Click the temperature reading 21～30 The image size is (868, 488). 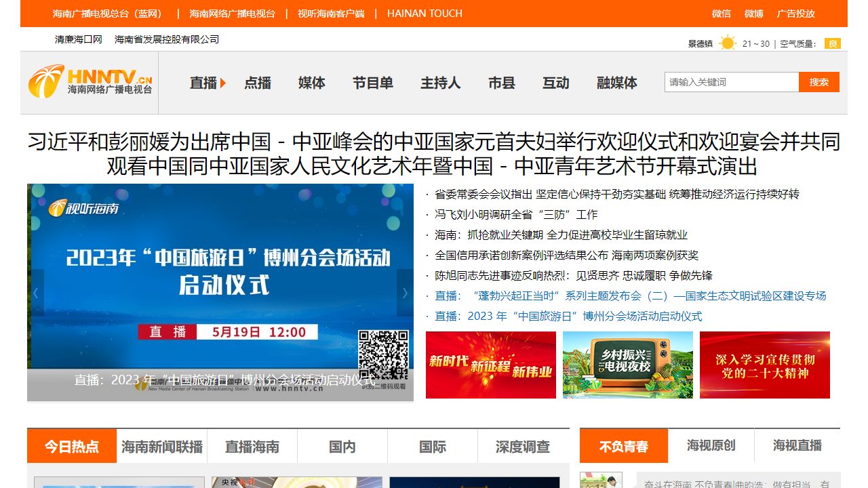click(756, 44)
